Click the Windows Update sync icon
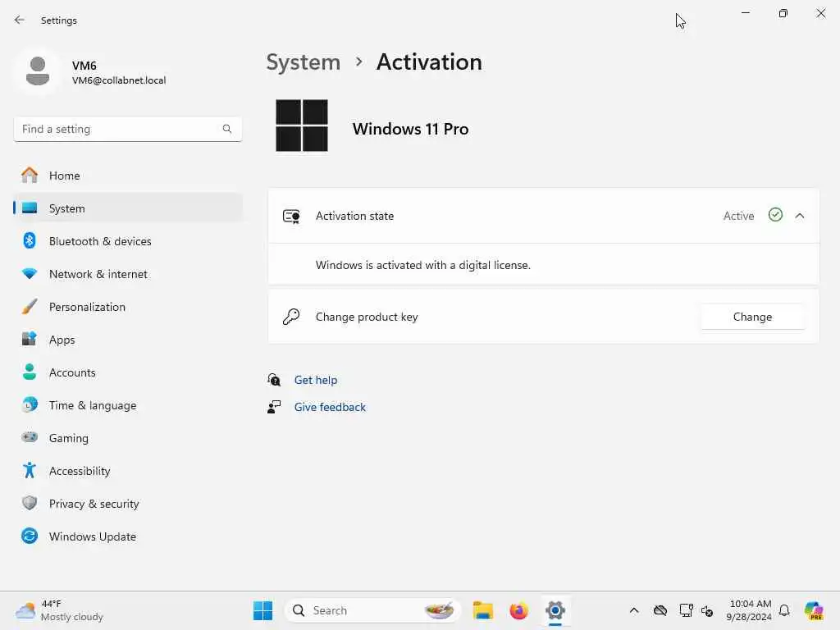The width and height of the screenshot is (840, 630). point(30,536)
